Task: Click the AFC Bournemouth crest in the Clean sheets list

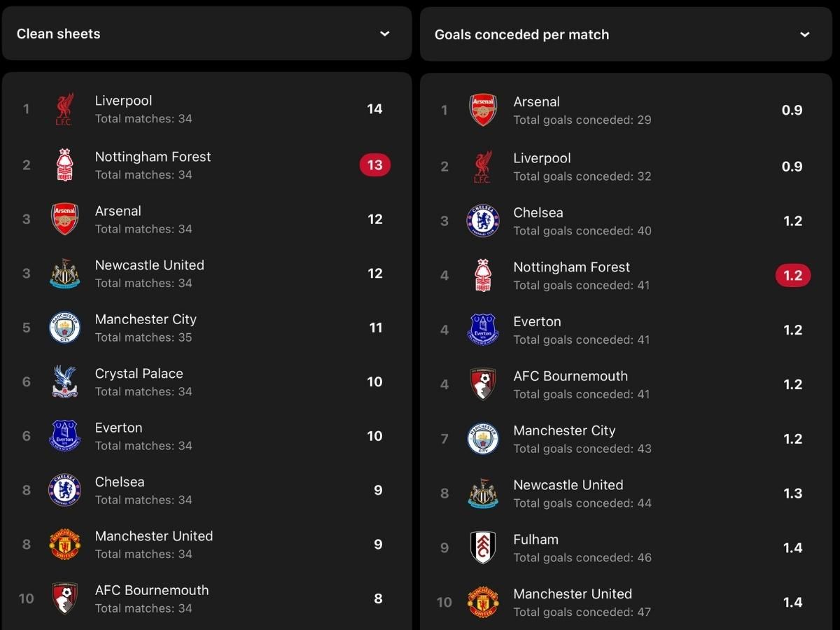Action: pyautogui.click(x=64, y=598)
